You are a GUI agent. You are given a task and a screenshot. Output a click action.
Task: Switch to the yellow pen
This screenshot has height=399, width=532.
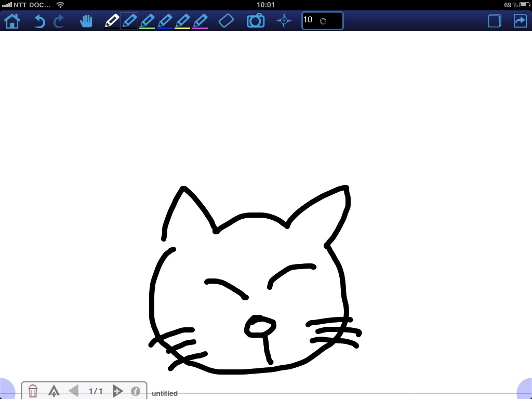(x=182, y=21)
